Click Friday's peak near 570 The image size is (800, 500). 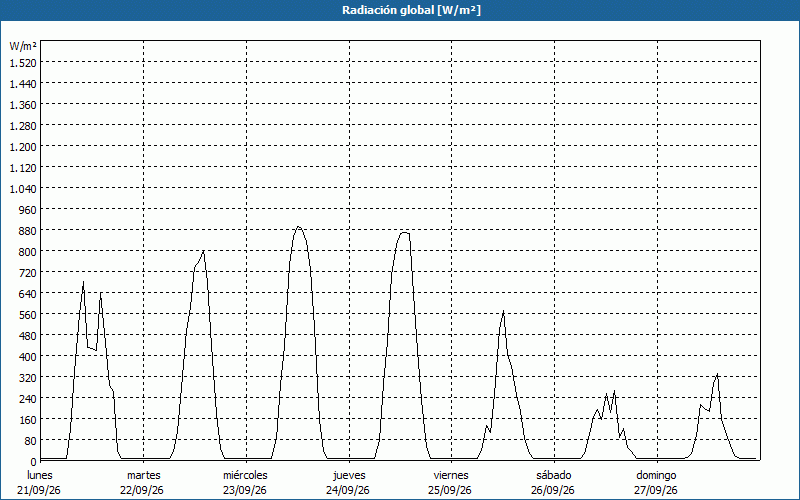[x=503, y=311]
